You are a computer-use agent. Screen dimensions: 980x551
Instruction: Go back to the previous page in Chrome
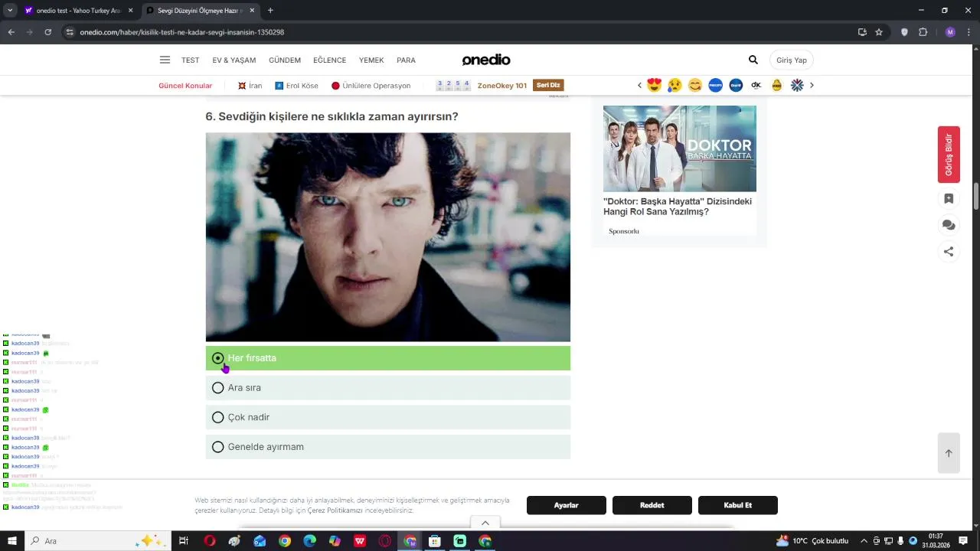[x=11, y=32]
